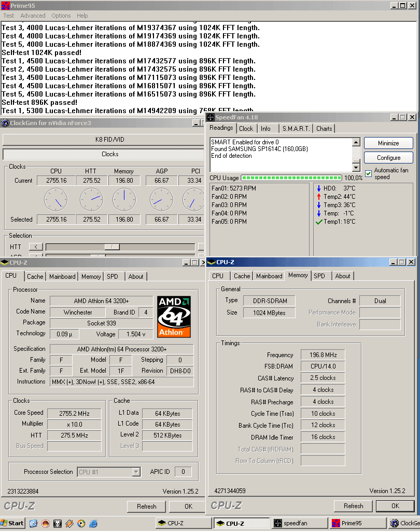The image size is (420, 532).
Task: Click the Prime95 title bar icon
Action: coord(5,5)
